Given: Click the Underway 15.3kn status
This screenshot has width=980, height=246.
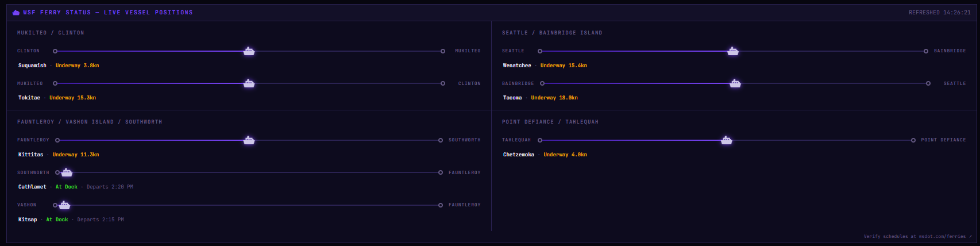Looking at the screenshot, I should [x=73, y=98].
